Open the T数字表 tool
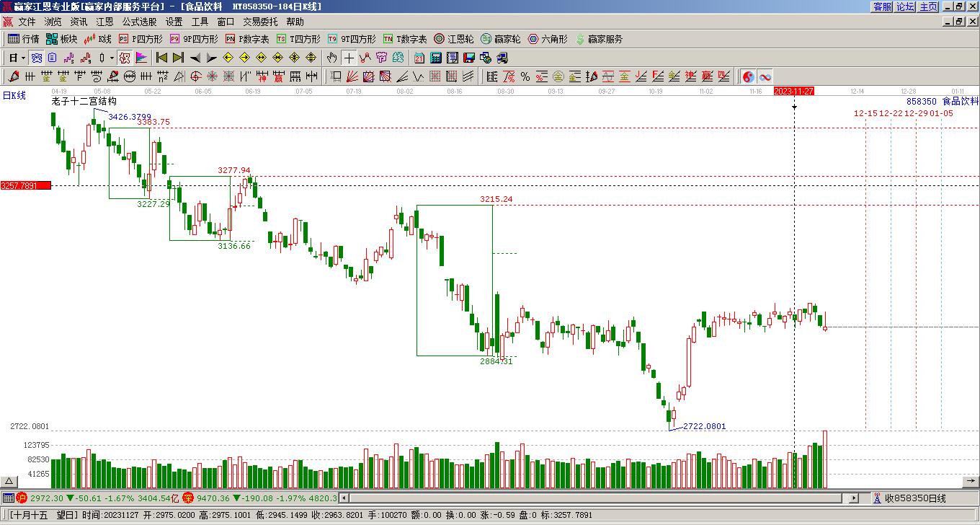 (405, 39)
